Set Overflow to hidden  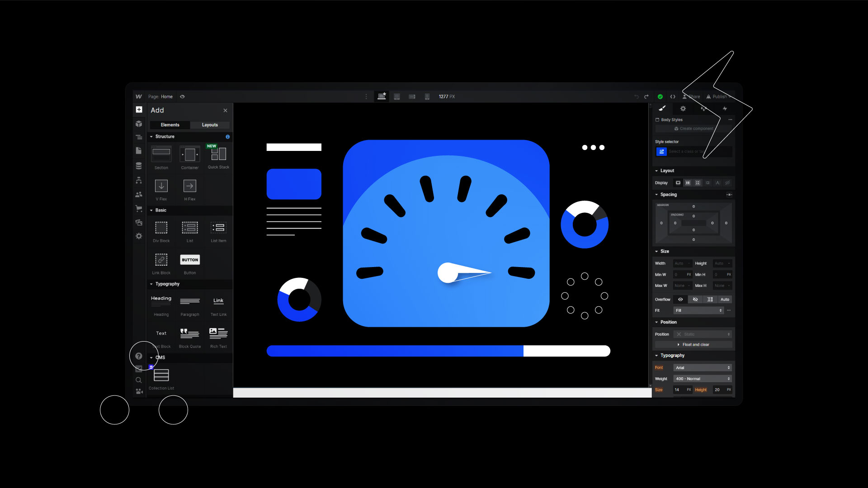695,300
